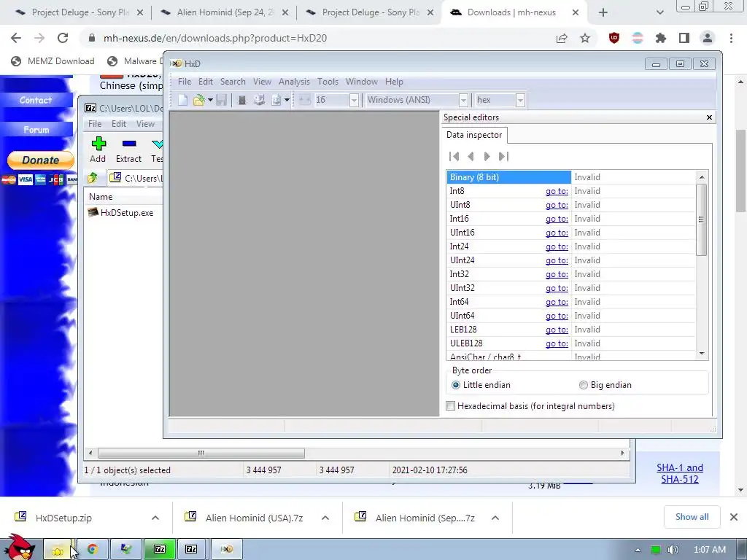Click 7-Zip horizontal scrollbar thumb
The width and height of the screenshot is (747, 560).
(x=201, y=453)
